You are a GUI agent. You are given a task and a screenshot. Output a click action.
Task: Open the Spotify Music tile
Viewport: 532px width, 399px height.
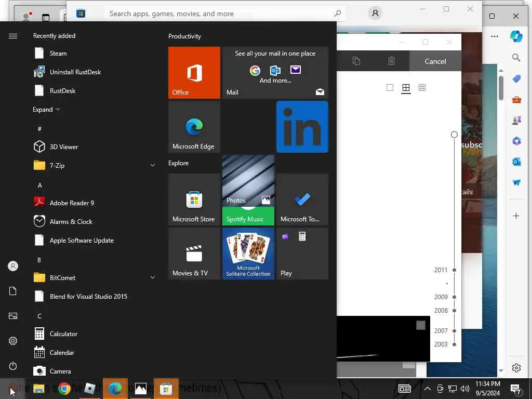coord(248,216)
